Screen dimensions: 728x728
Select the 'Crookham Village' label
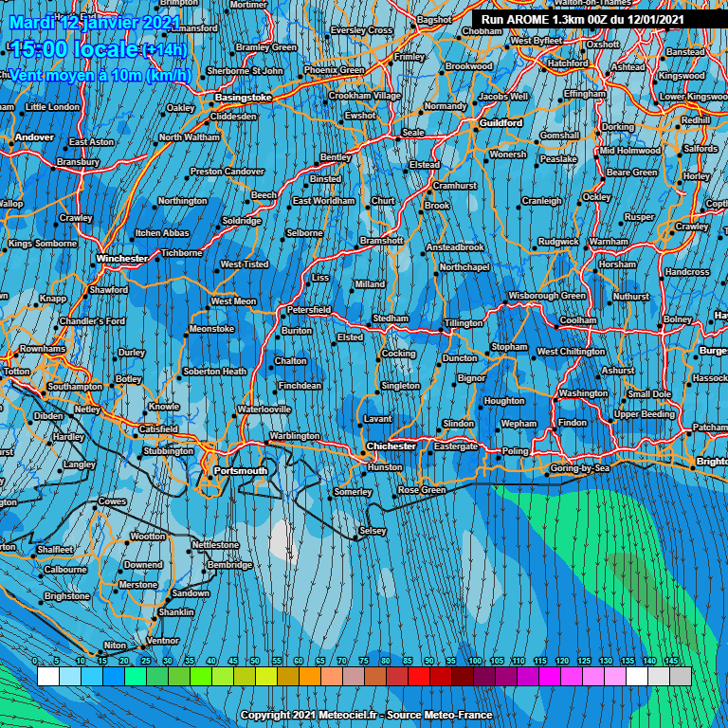coord(364,96)
